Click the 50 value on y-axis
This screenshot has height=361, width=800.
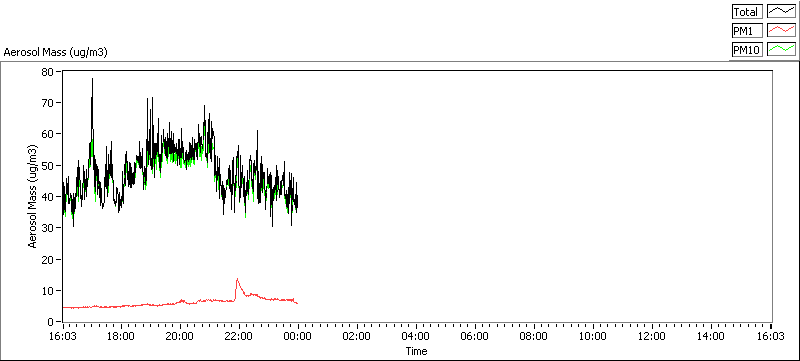[47, 165]
